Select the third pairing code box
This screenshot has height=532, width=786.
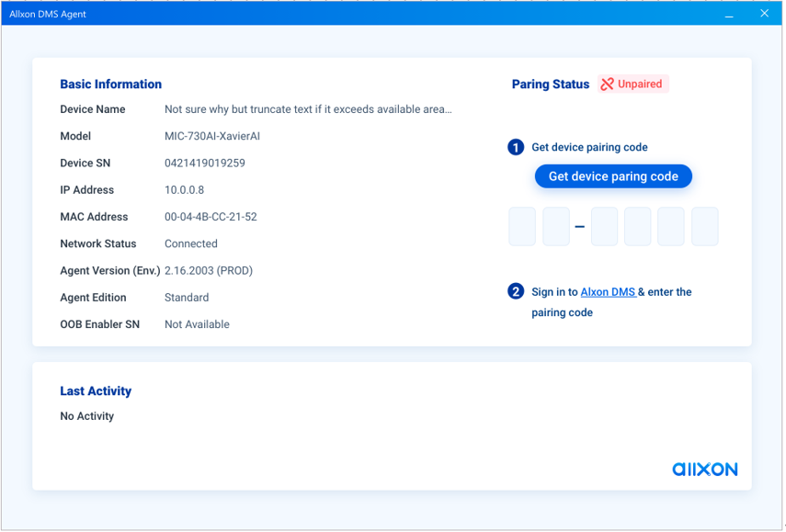[x=604, y=227]
